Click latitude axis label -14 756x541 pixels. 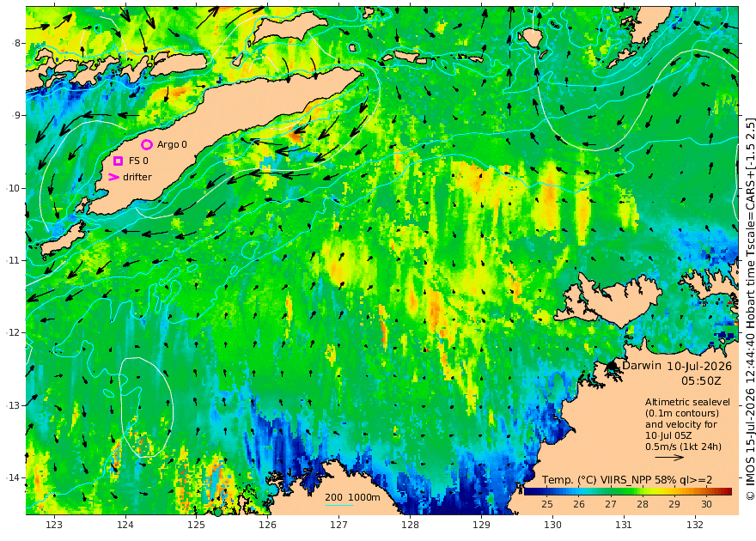click(14, 477)
